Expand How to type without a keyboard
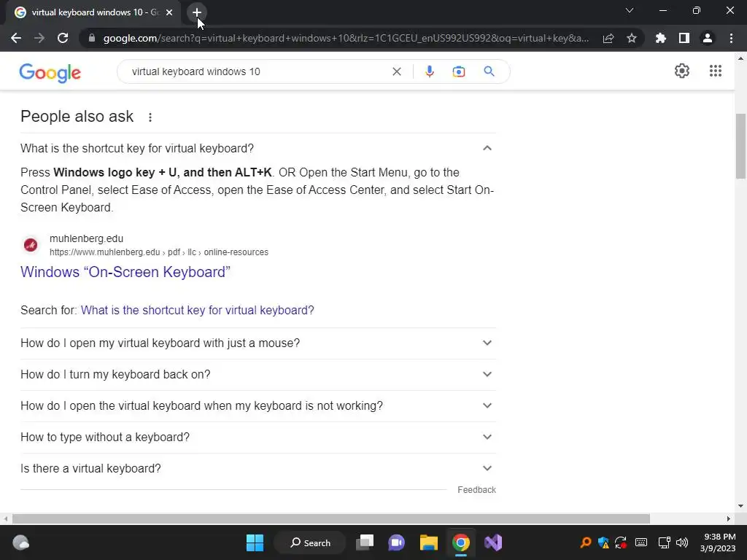This screenshot has height=560, width=747. (258, 437)
